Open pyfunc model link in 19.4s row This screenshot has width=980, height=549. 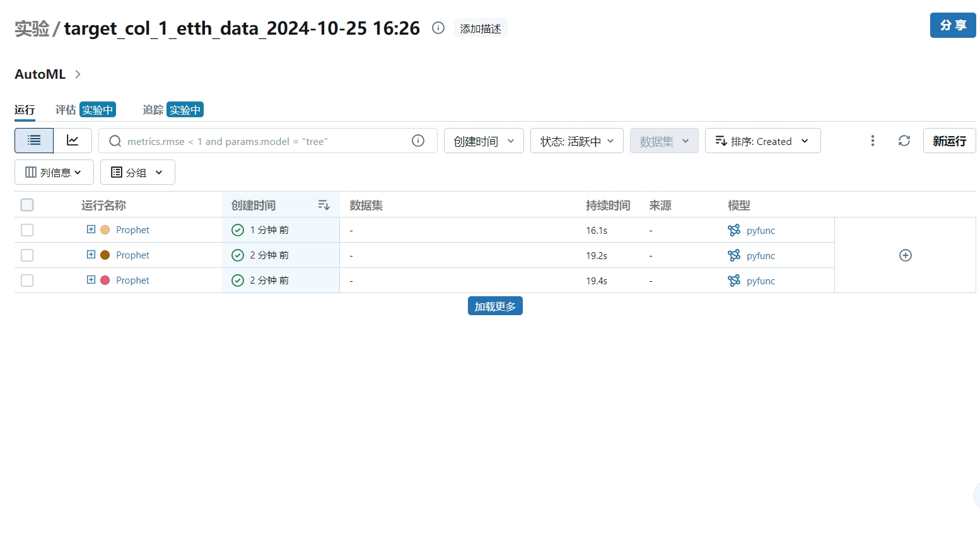tap(761, 281)
